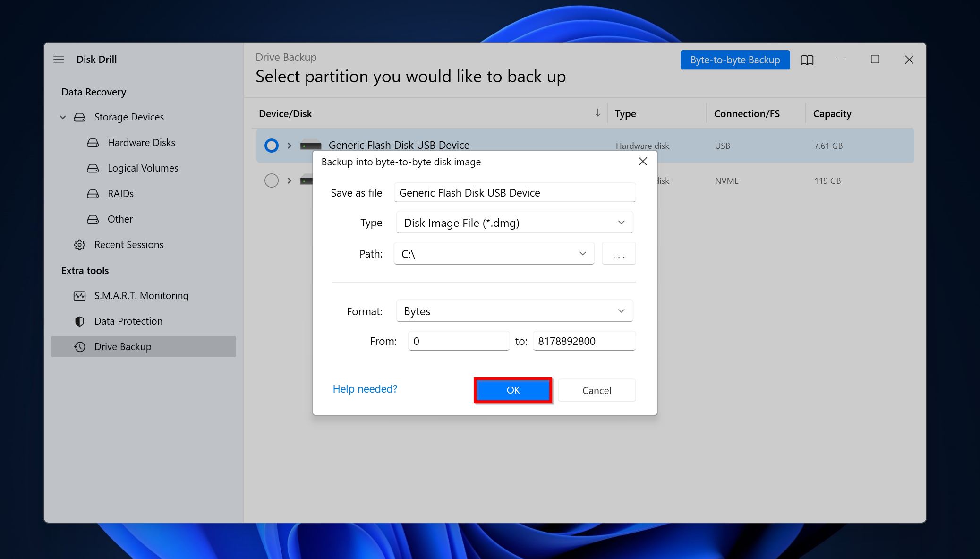The width and height of the screenshot is (980, 559).
Task: Expand the Generic Flash Disk USB device tree
Action: pyautogui.click(x=288, y=145)
